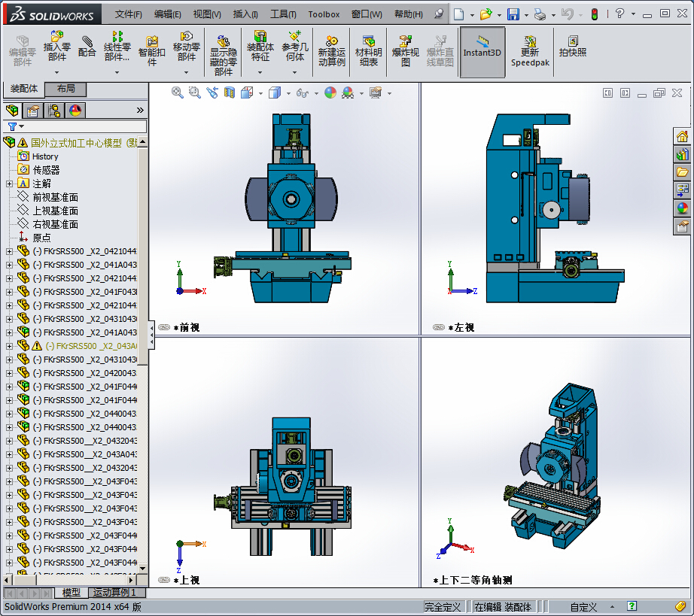Expand the FKrSRS500 _X2_043A warning component
Viewport: 694px width, 616px height.
coord(9,346)
